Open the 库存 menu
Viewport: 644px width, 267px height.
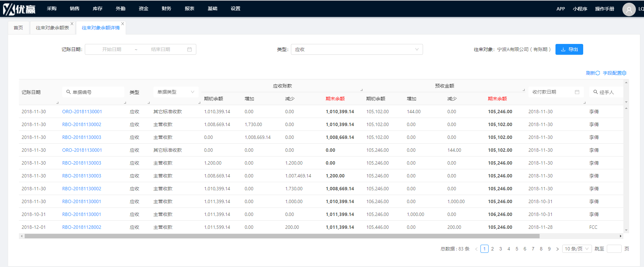point(98,9)
